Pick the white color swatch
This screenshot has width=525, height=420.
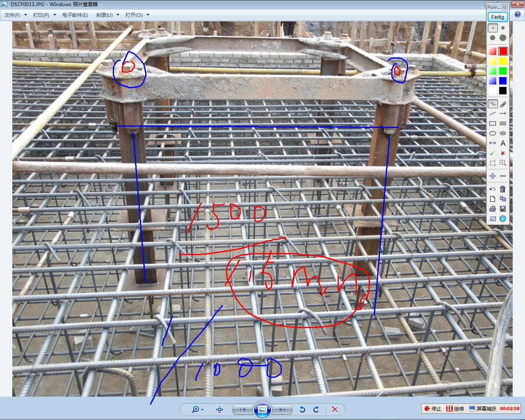coord(493,91)
